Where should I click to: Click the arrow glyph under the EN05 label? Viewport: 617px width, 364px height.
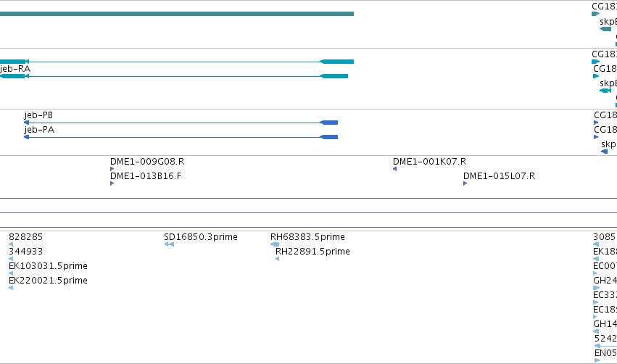click(x=597, y=360)
